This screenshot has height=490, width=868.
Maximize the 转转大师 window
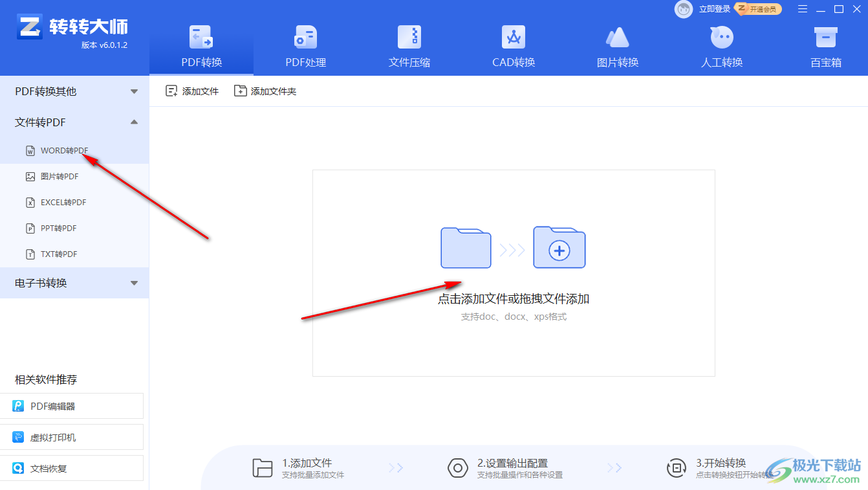coord(839,9)
